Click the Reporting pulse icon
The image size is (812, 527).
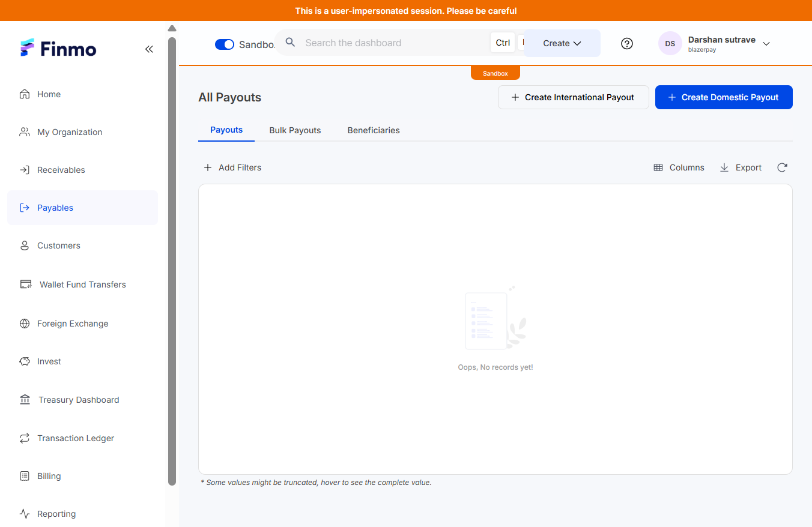tap(25, 514)
